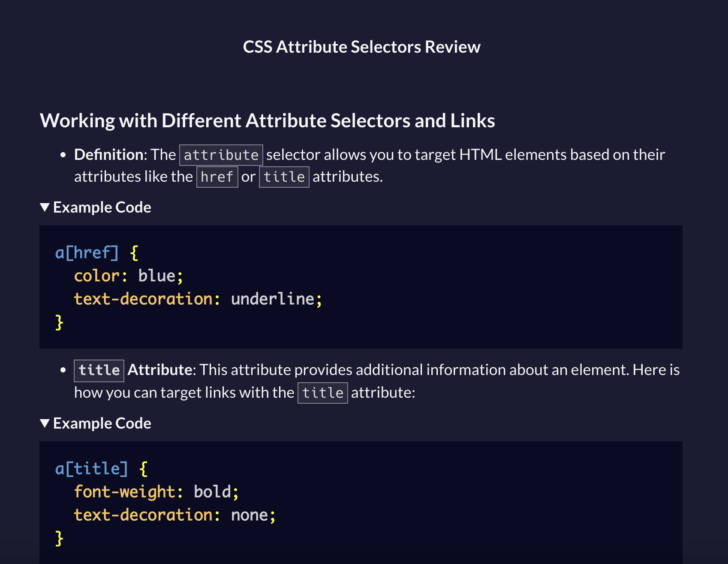This screenshot has width=728, height=564.
Task: Click the none value in the code
Action: [x=249, y=515]
